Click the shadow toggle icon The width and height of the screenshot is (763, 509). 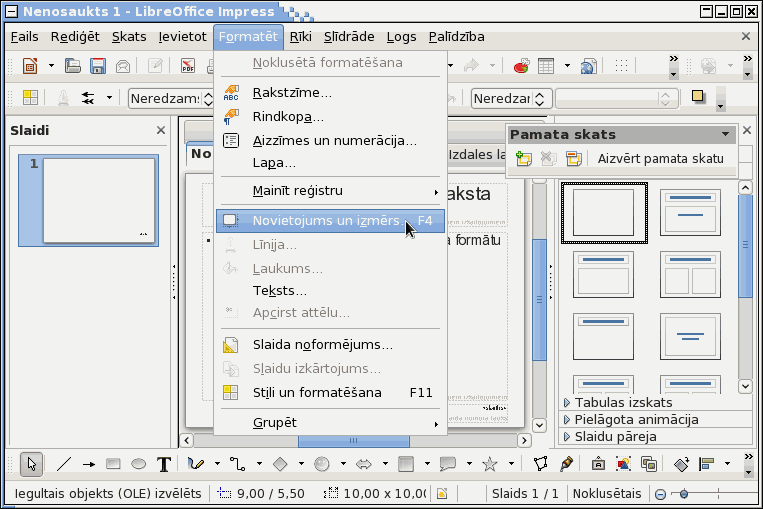click(x=698, y=97)
